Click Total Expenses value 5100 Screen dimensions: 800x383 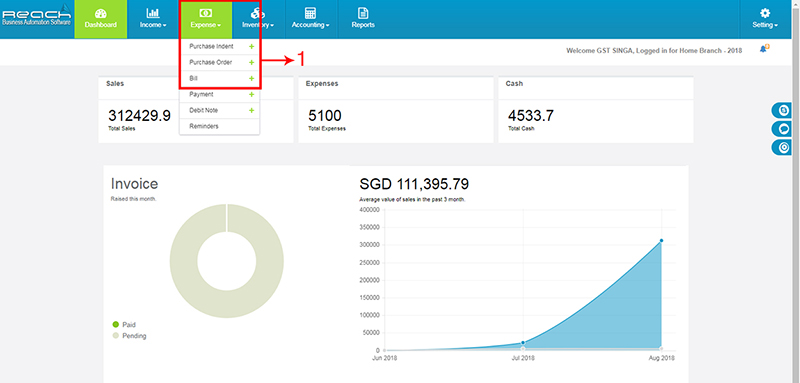pos(325,116)
